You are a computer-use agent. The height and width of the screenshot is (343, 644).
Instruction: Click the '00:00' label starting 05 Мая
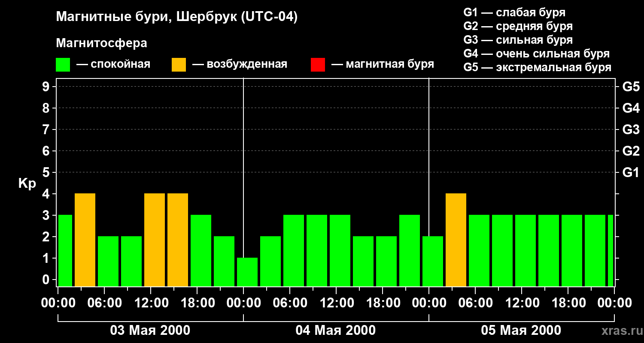tap(429, 303)
